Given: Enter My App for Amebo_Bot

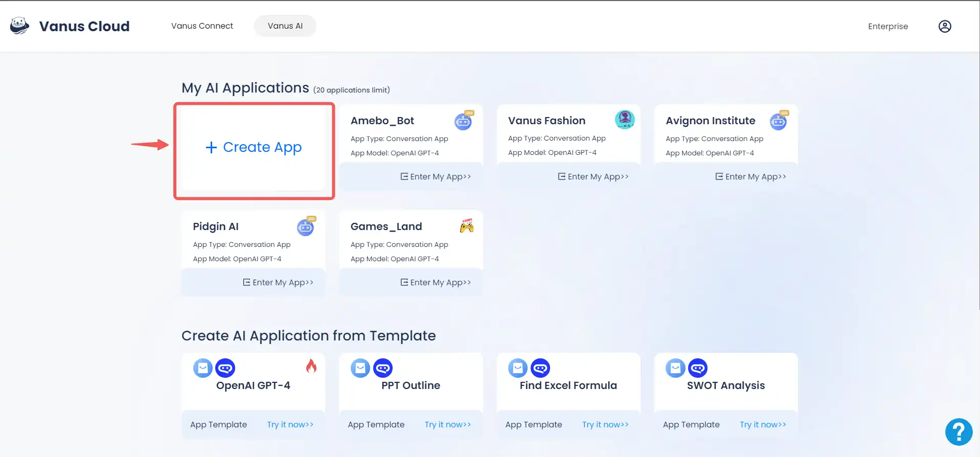Looking at the screenshot, I should point(436,176).
